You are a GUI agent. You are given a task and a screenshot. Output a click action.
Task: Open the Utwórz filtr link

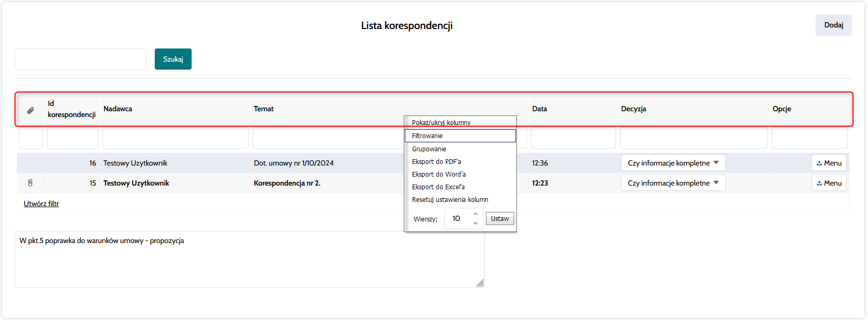point(41,203)
